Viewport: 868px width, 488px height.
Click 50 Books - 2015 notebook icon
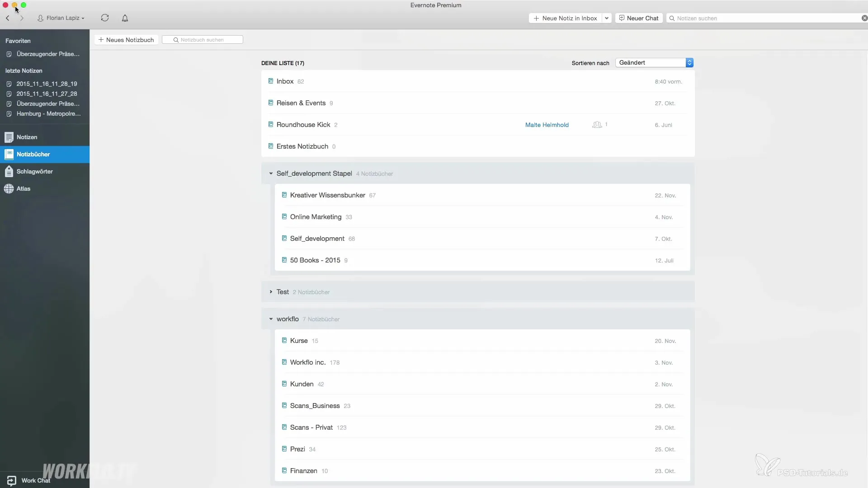284,260
